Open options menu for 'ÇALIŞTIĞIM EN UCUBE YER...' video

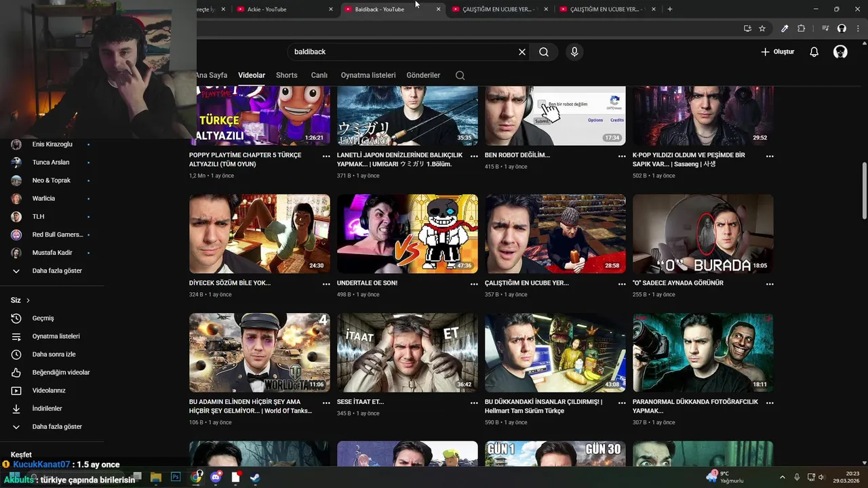coord(622,284)
